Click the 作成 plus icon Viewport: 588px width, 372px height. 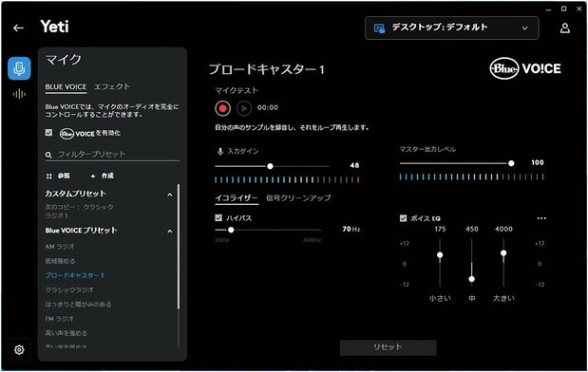point(93,176)
